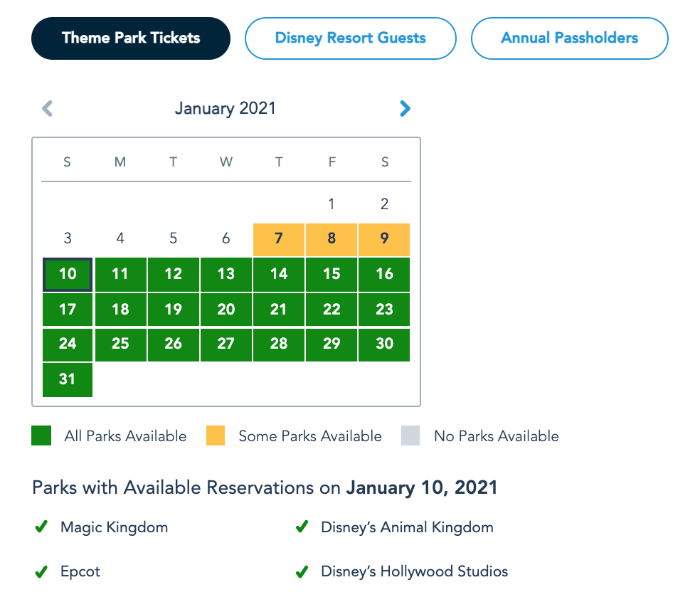Open the Annual Passholders tab
Image resolution: width=700 pixels, height=602 pixels.
569,38
